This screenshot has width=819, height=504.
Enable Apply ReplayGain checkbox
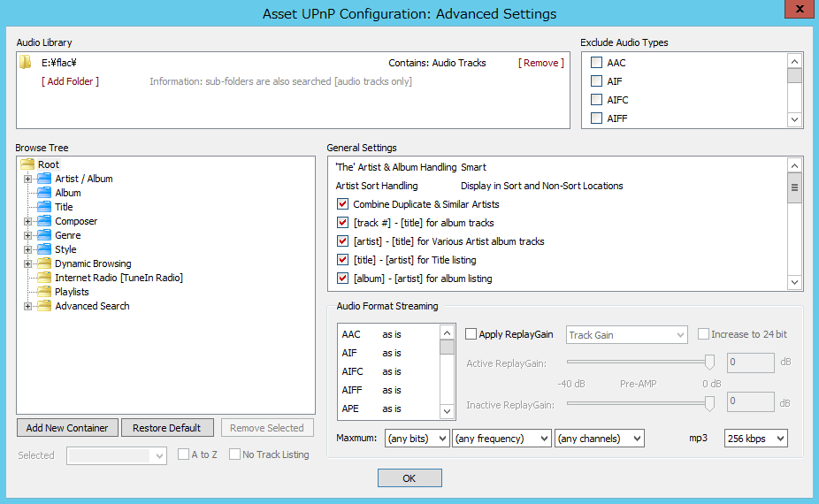click(471, 334)
